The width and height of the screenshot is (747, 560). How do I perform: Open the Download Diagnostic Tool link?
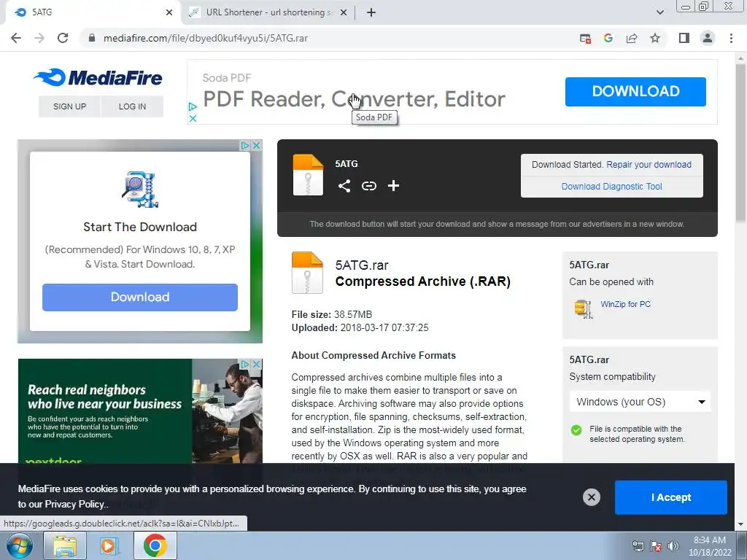point(612,186)
